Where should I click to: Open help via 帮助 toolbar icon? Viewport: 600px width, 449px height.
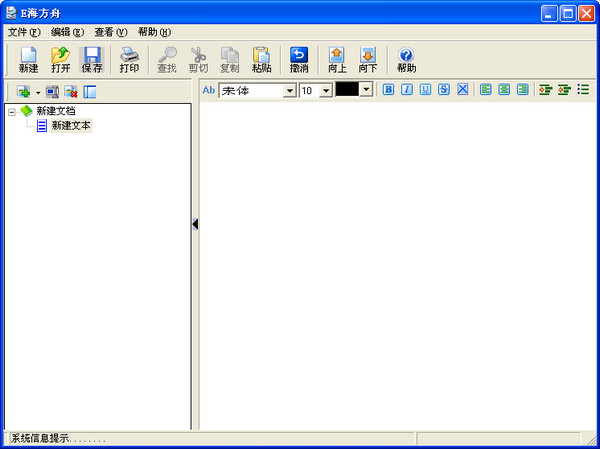coord(406,60)
